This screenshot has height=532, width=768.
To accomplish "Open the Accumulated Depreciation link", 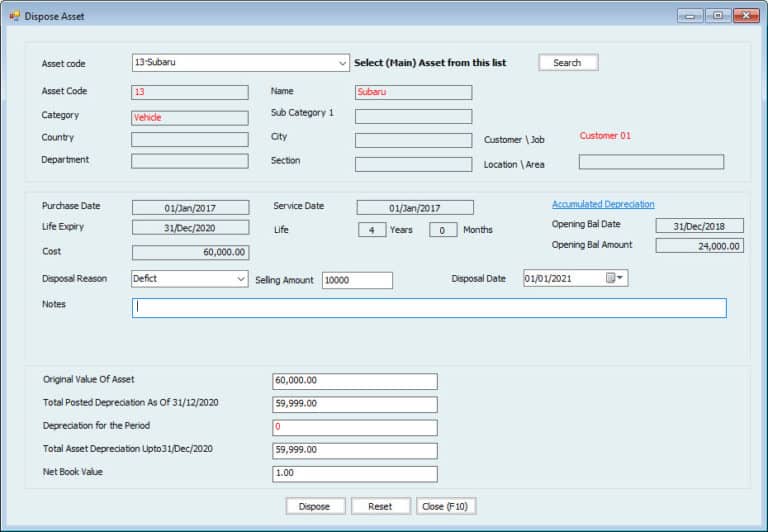I will pos(603,204).
